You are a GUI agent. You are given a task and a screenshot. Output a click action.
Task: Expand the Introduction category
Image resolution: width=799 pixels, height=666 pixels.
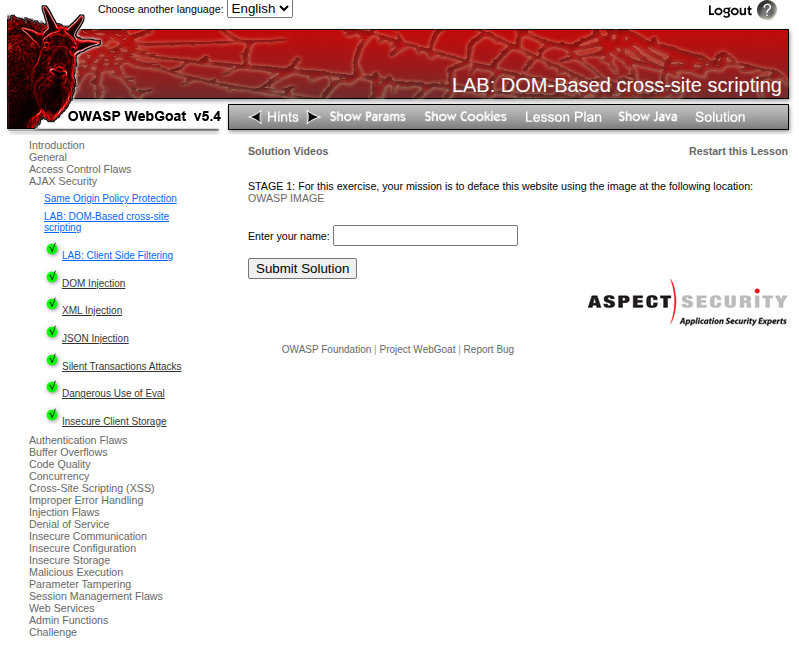coord(57,145)
